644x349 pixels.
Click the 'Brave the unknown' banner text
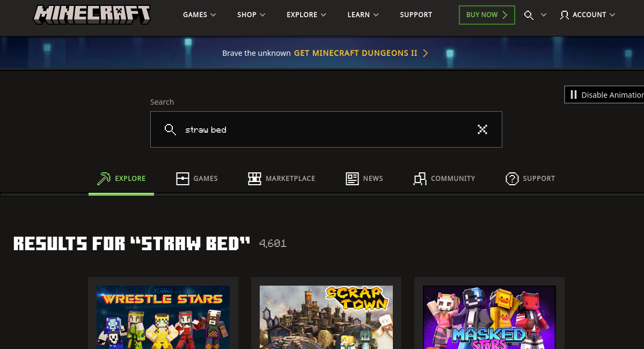point(257,53)
